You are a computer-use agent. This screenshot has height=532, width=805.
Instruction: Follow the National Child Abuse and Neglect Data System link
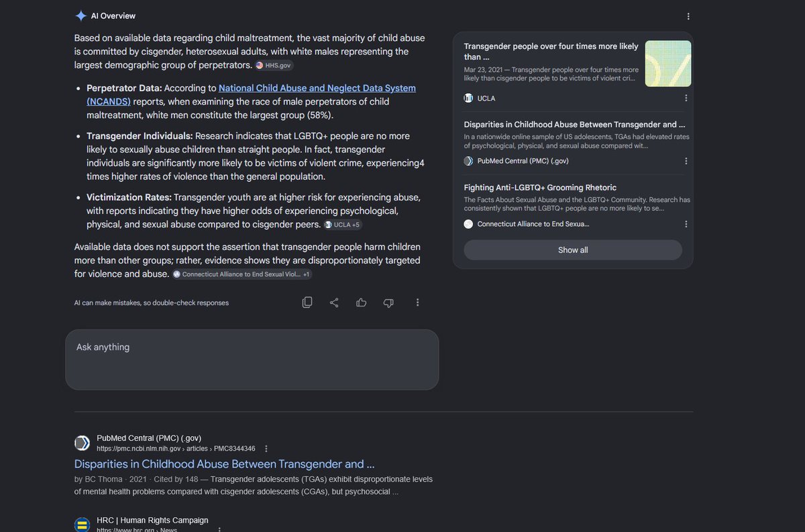[x=251, y=95]
